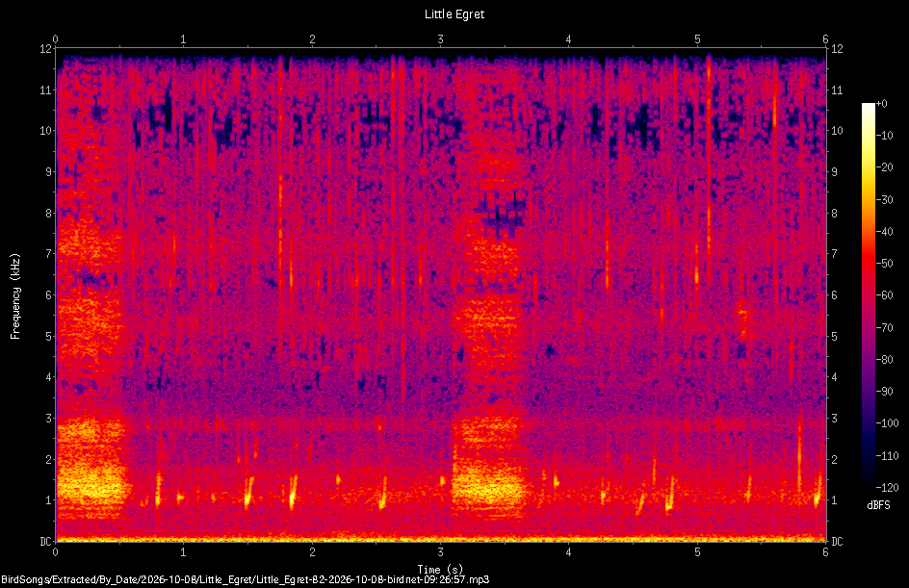This screenshot has height=588, width=909.
Task: Click the "-50" colorbar label
Action: coord(884,264)
